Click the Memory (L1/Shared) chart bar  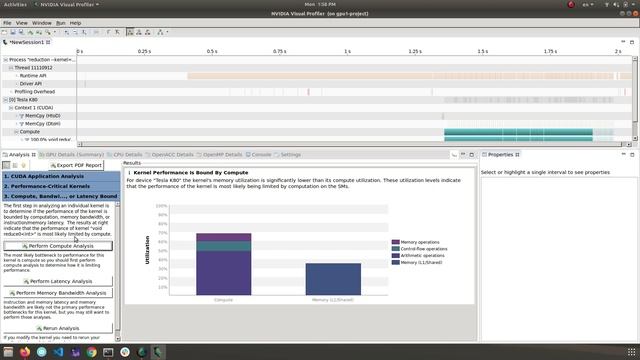pyautogui.click(x=333, y=279)
